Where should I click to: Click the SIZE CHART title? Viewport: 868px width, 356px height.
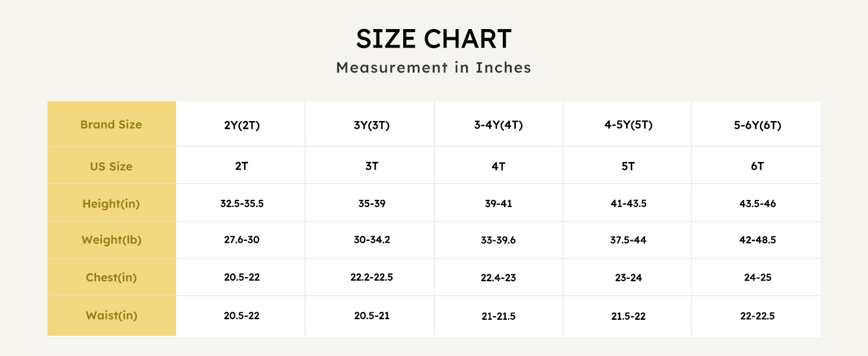pyautogui.click(x=433, y=39)
